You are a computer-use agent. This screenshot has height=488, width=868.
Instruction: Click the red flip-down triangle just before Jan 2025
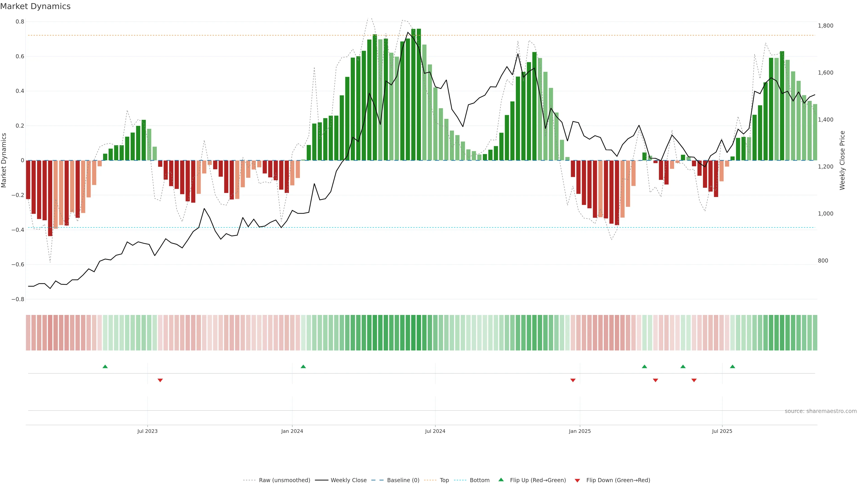point(573,380)
